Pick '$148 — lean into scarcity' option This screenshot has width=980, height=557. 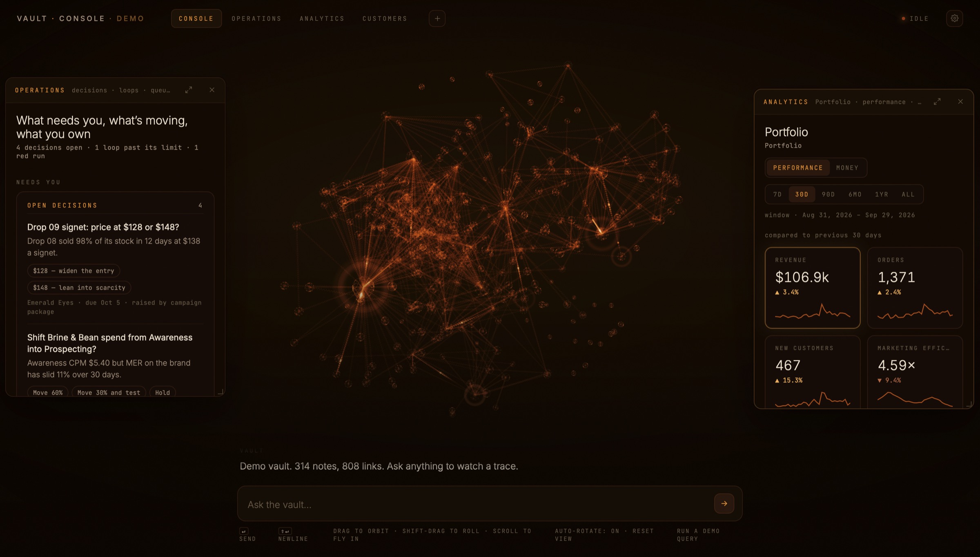[79, 288]
